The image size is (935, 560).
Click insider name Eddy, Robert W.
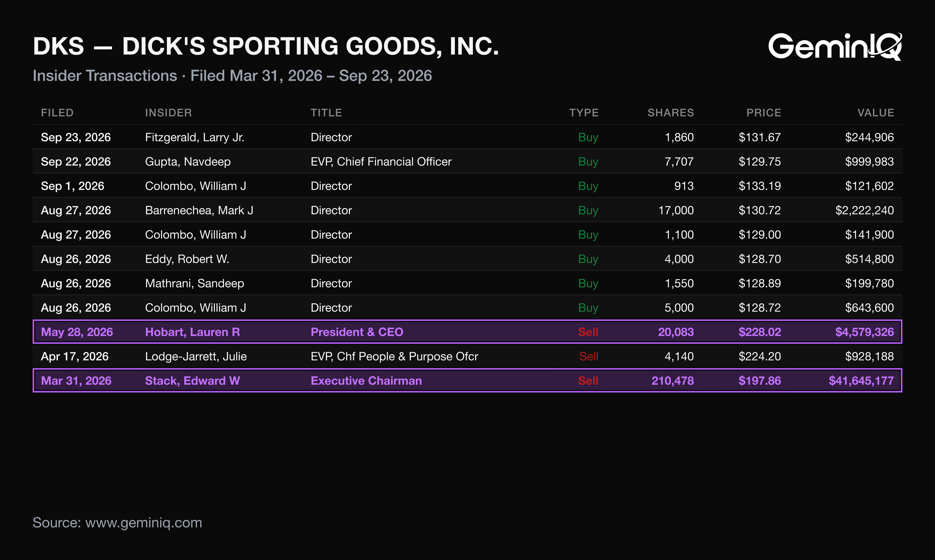click(x=187, y=259)
